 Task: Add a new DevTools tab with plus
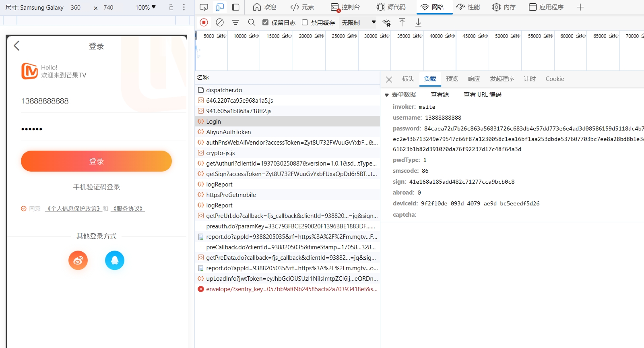click(x=580, y=7)
